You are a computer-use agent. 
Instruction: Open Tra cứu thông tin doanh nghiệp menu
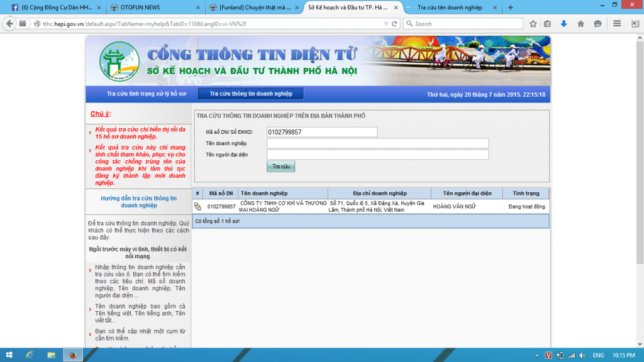pyautogui.click(x=251, y=94)
